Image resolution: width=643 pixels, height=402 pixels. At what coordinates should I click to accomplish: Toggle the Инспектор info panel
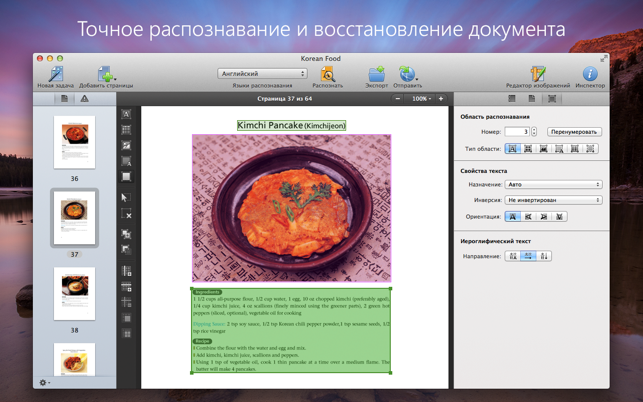pyautogui.click(x=590, y=74)
